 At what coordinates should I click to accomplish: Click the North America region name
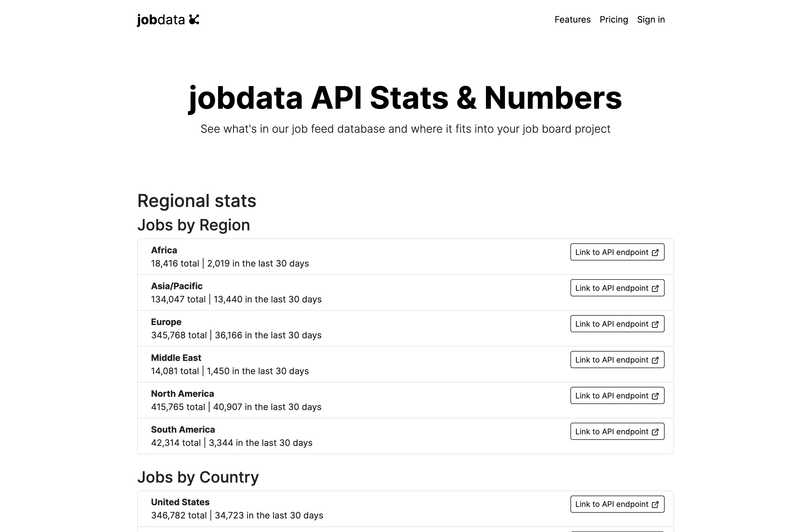coord(183,394)
